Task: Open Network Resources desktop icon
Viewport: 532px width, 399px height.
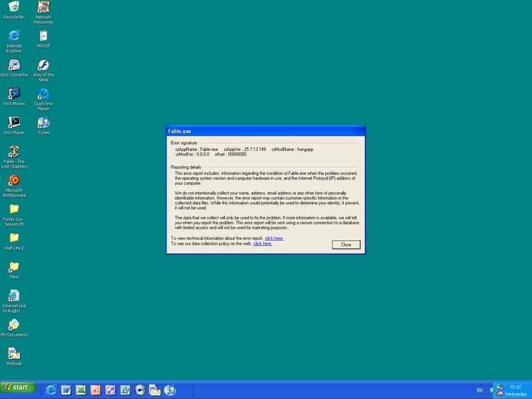Action: [43, 12]
